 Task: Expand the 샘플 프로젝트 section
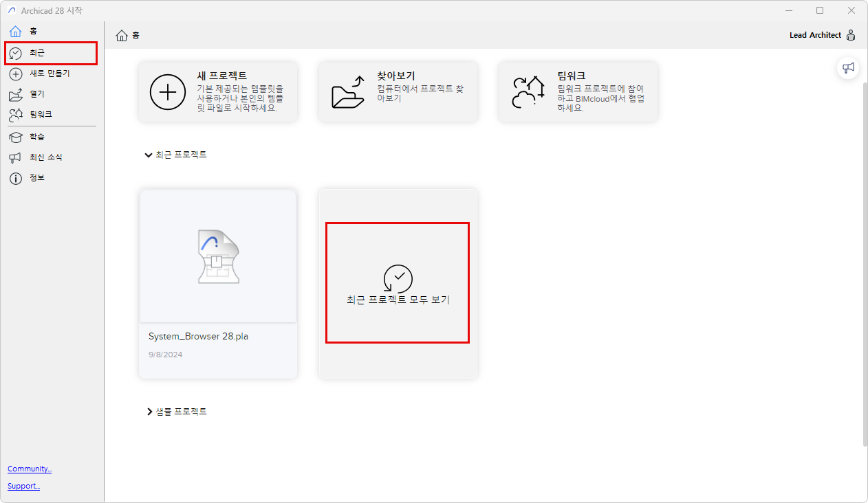click(x=149, y=412)
